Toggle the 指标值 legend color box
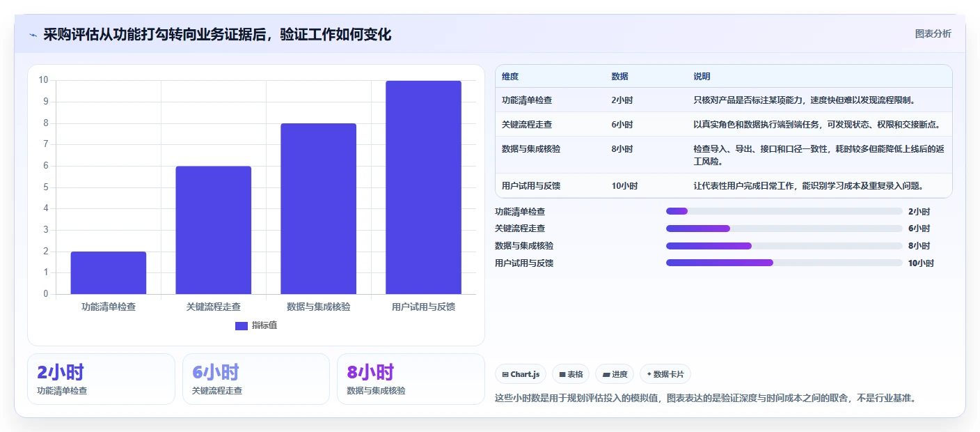The height and width of the screenshot is (432, 980). (242, 325)
